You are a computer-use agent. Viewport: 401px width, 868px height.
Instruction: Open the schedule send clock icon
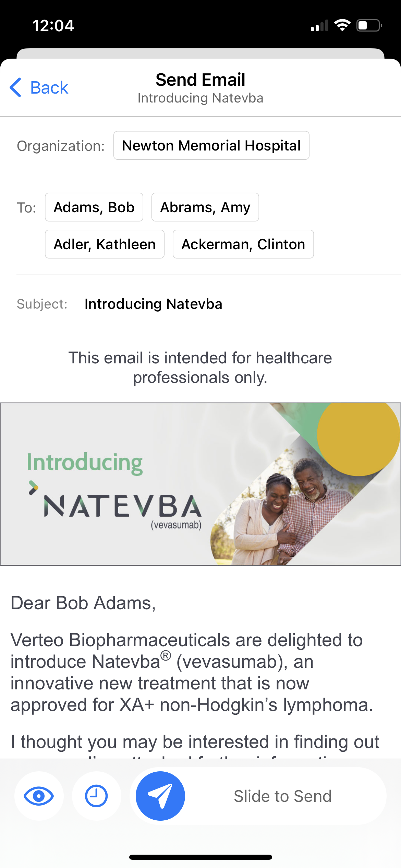pos(96,796)
